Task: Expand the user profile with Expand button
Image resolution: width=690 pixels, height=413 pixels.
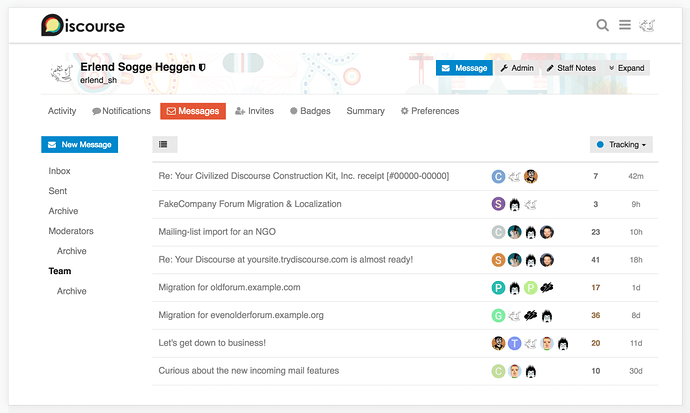Action: (627, 68)
